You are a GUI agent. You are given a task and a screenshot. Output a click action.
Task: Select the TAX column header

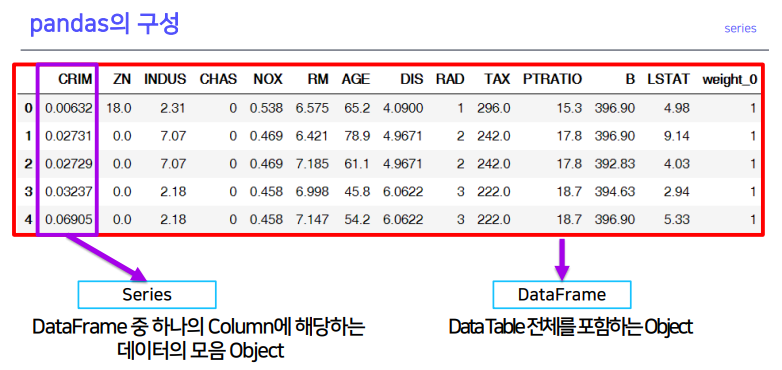coord(497,79)
